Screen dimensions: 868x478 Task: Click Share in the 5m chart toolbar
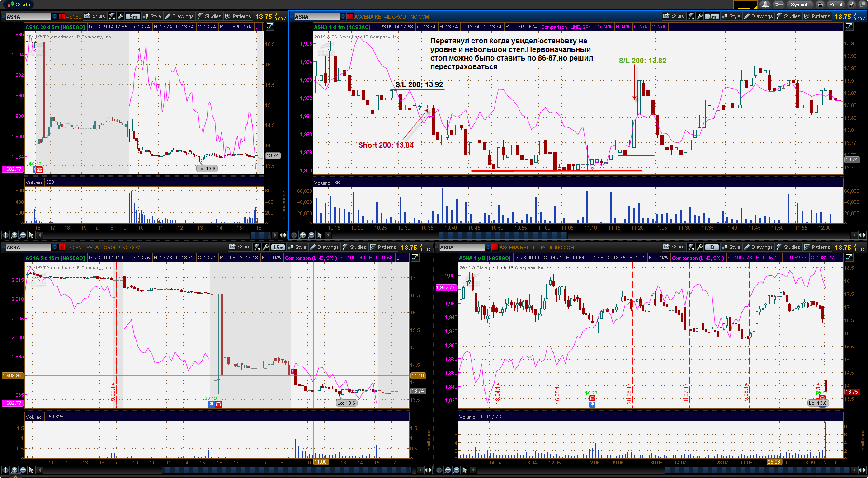95,16
